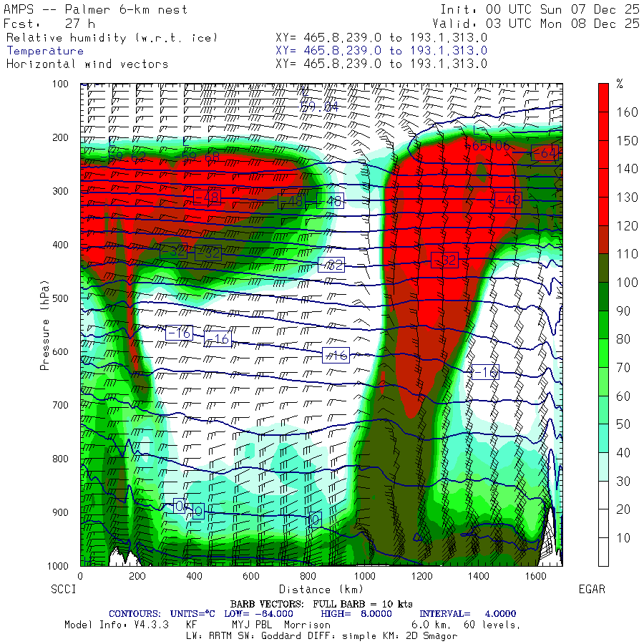The width and height of the screenshot is (644, 644).
Task: Click the 1000 tick on the pressure axis
Action: click(57, 566)
